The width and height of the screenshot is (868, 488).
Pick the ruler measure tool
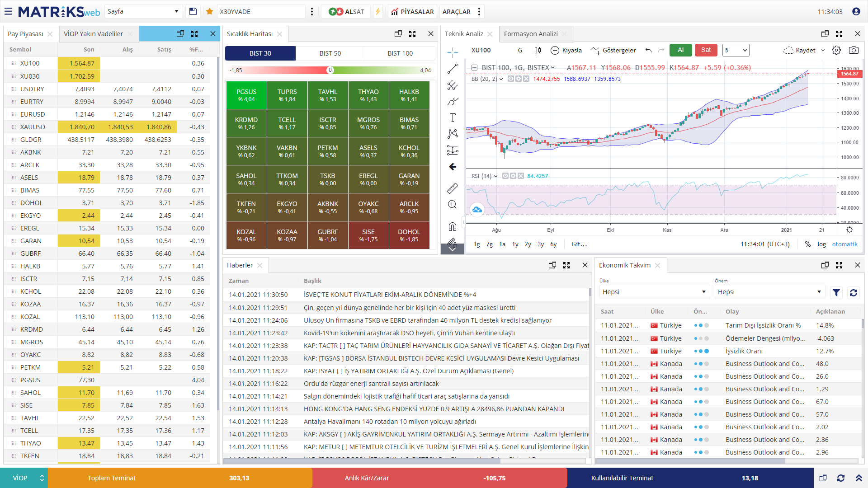tap(453, 188)
